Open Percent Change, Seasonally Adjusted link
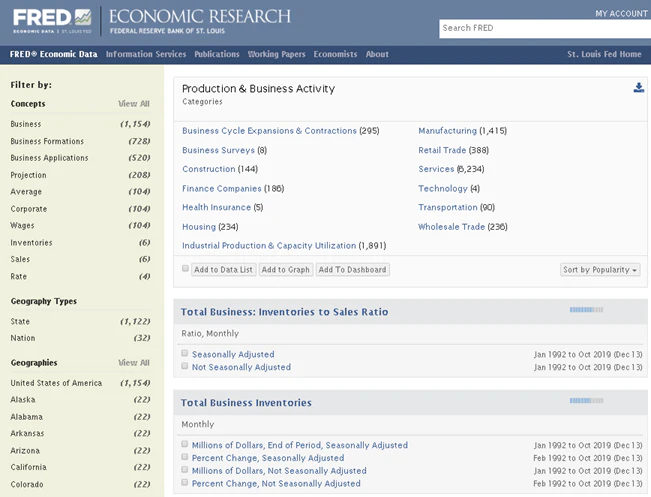This screenshot has width=651, height=497. (x=268, y=458)
